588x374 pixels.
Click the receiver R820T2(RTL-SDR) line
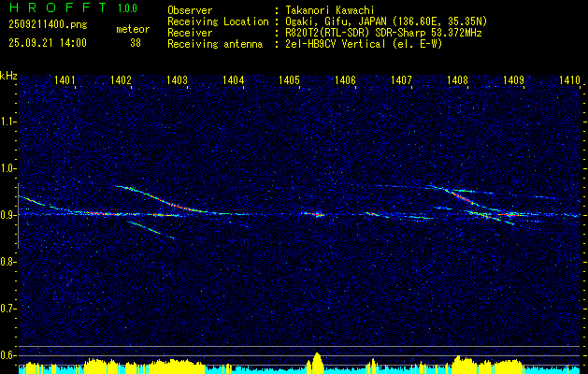click(x=383, y=33)
